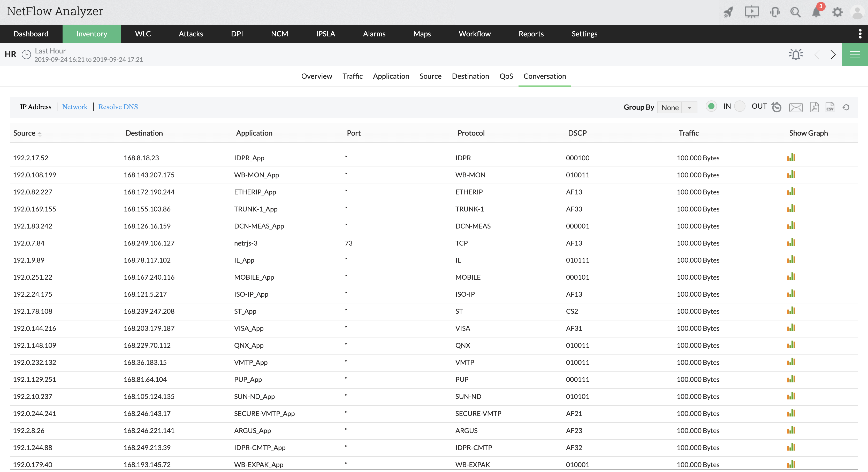The image size is (868, 472).
Task: Show graph for 192.2.17.52 row
Action: (x=791, y=157)
